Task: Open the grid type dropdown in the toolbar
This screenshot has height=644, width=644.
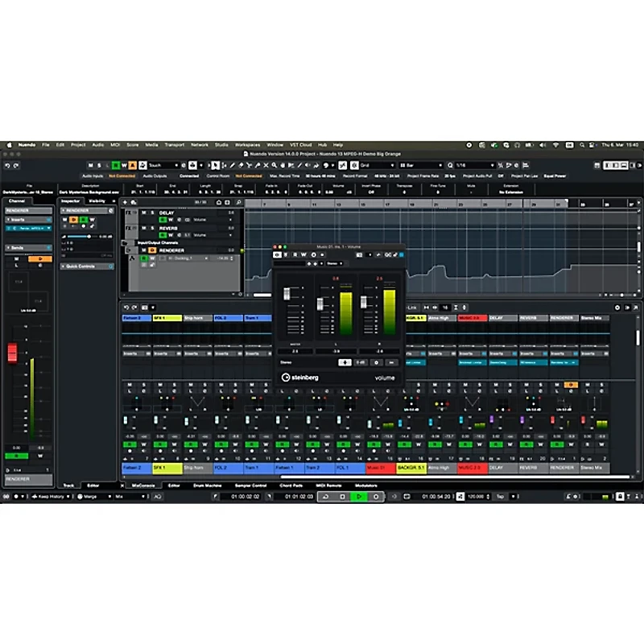Action: tap(374, 166)
